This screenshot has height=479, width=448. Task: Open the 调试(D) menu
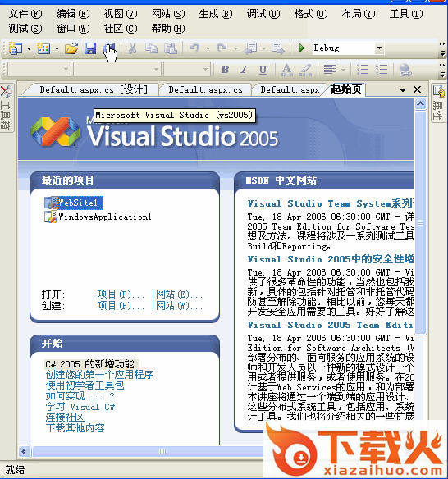[263, 14]
